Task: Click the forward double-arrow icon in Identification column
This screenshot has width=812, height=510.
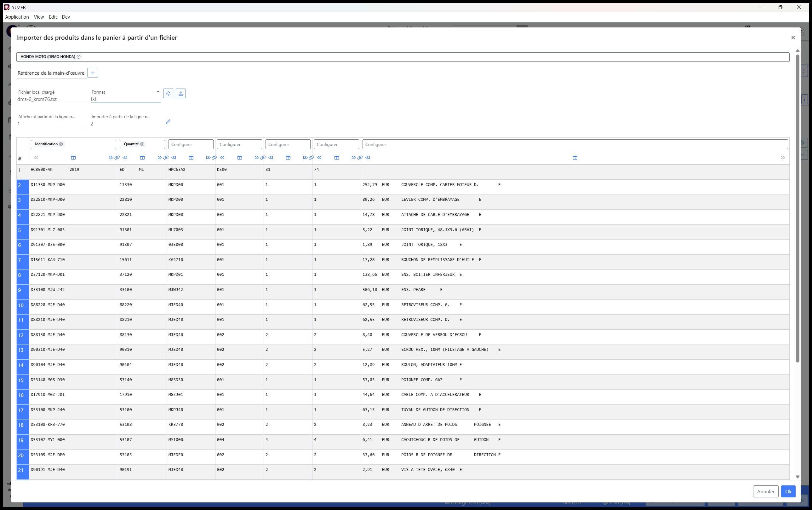Action: 111,158
